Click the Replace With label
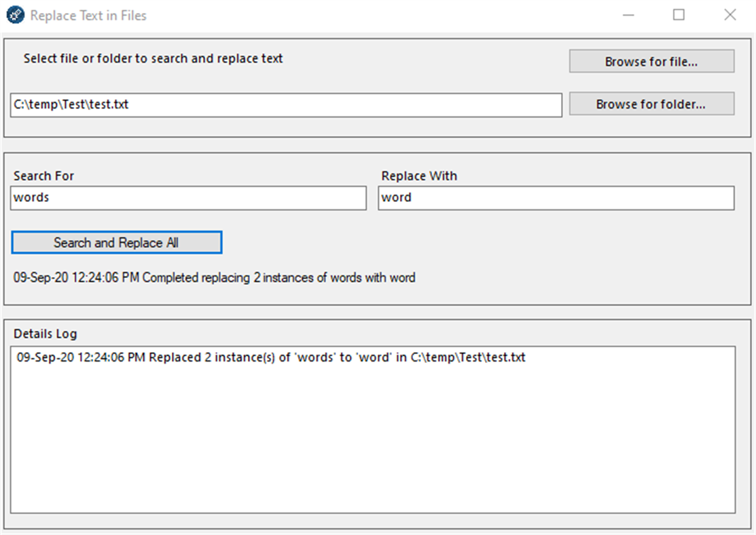Image resolution: width=756 pixels, height=535 pixels. click(x=418, y=175)
